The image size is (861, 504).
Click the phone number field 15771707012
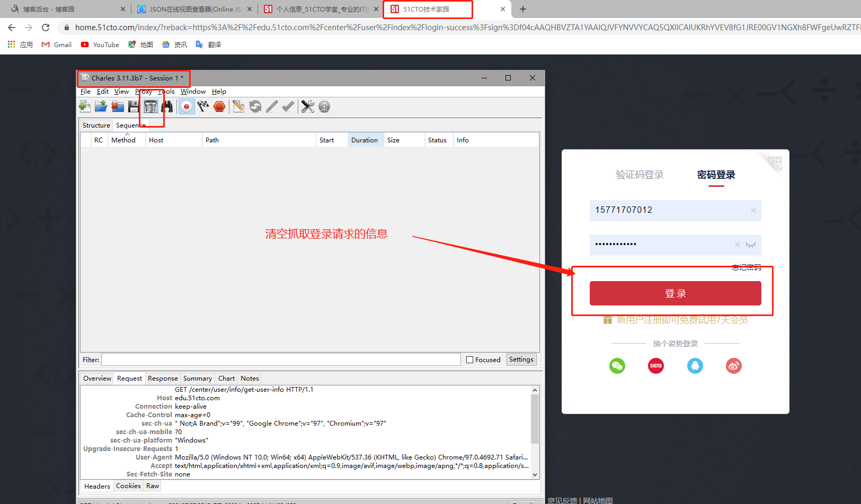pos(676,210)
